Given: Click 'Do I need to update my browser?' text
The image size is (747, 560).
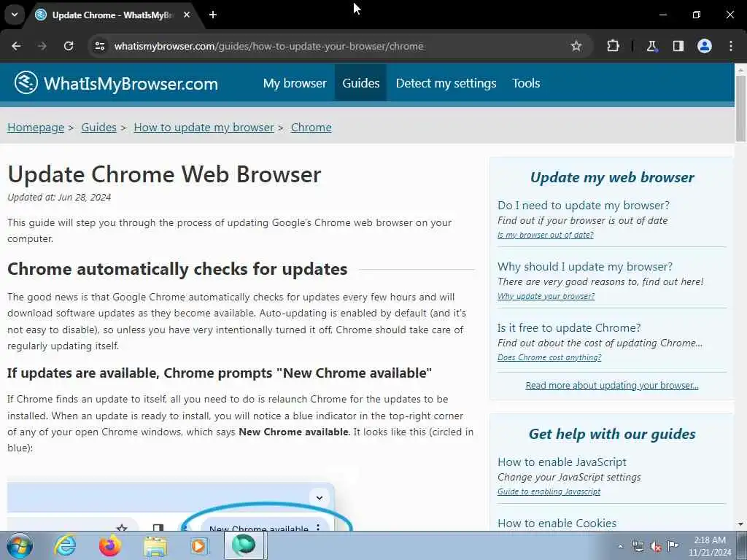Looking at the screenshot, I should 583,205.
